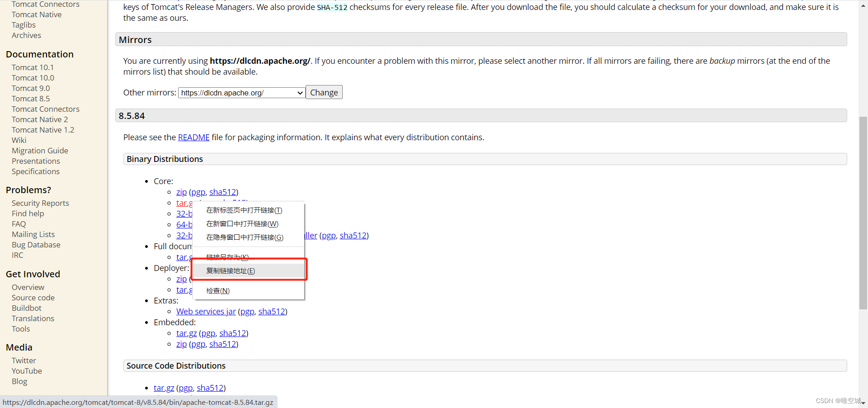868x408 pixels.
Task: Click the Web services jar link
Action: [206, 312]
